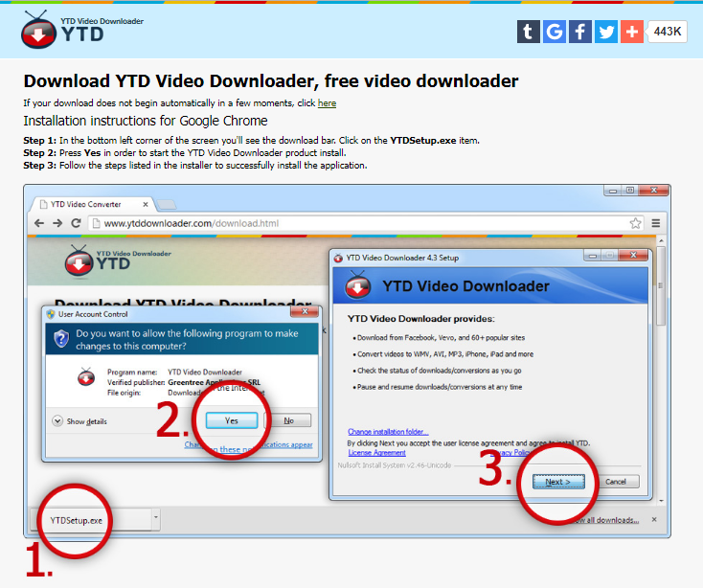The width and height of the screenshot is (703, 588).
Task: Click Change when these notifications appear link
Action: coord(248,445)
